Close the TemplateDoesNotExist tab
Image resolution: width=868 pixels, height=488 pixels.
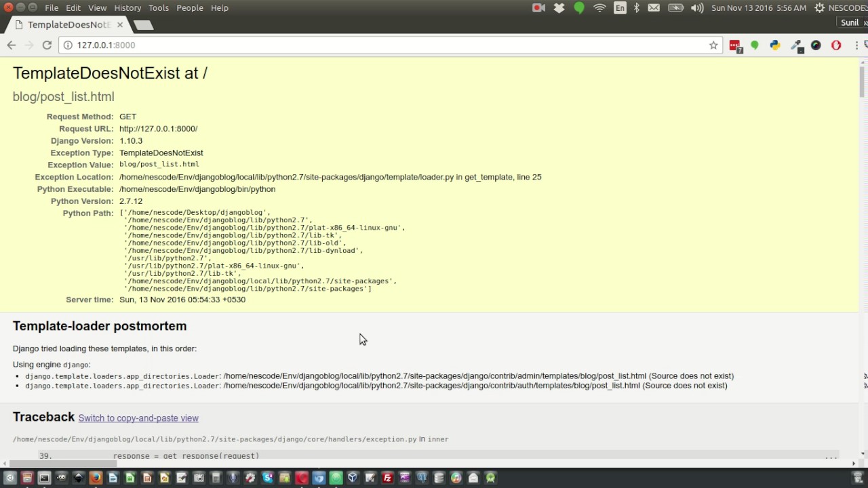tap(120, 24)
